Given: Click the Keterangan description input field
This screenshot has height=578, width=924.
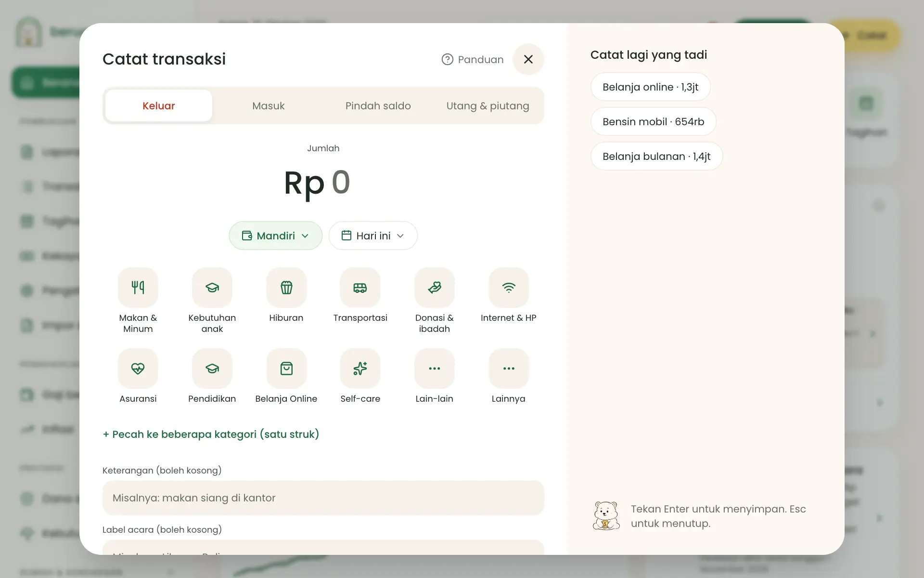Looking at the screenshot, I should [x=323, y=498].
